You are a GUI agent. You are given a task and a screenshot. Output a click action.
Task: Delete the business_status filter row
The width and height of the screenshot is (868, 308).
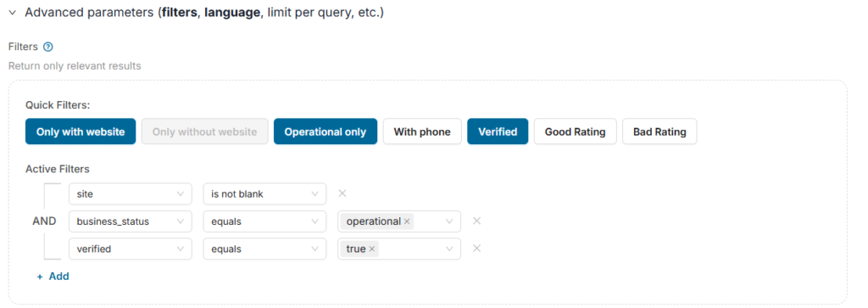(476, 221)
